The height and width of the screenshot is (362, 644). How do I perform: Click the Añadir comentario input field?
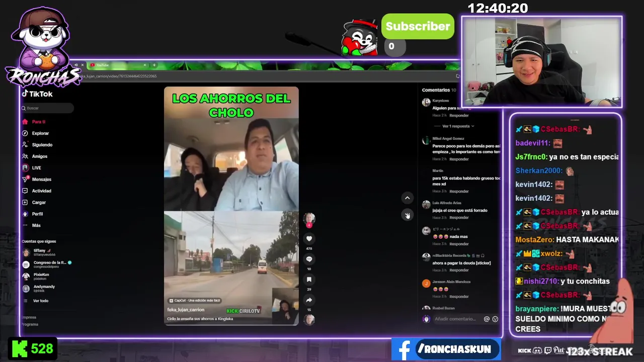(455, 319)
